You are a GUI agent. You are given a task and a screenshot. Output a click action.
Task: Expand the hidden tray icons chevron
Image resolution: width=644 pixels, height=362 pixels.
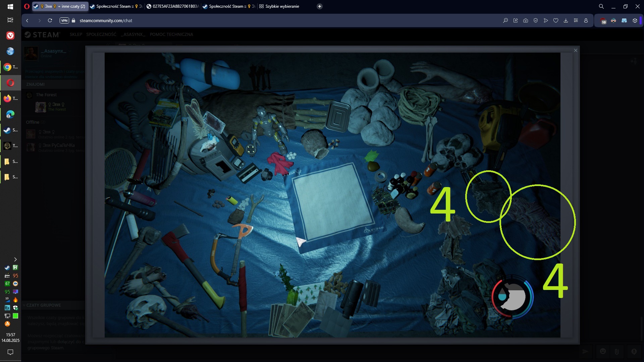(15, 259)
